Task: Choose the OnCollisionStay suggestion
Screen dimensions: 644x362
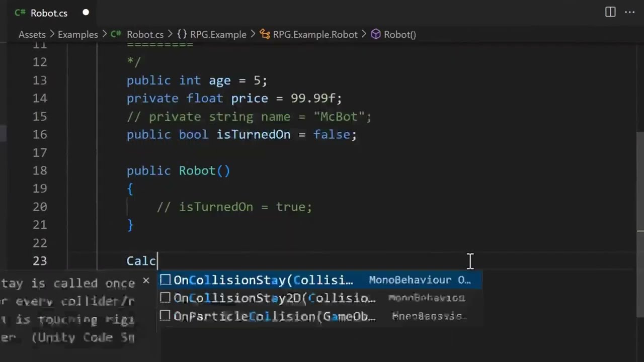Action: 320,280
